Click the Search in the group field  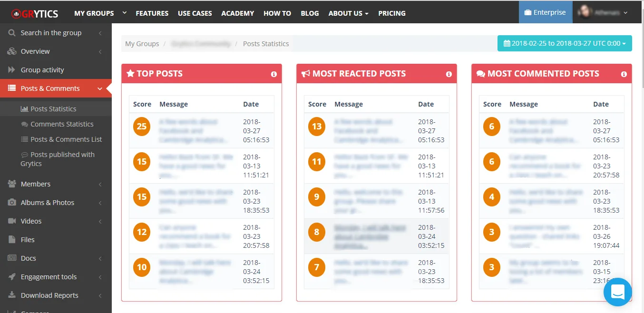[x=56, y=33]
